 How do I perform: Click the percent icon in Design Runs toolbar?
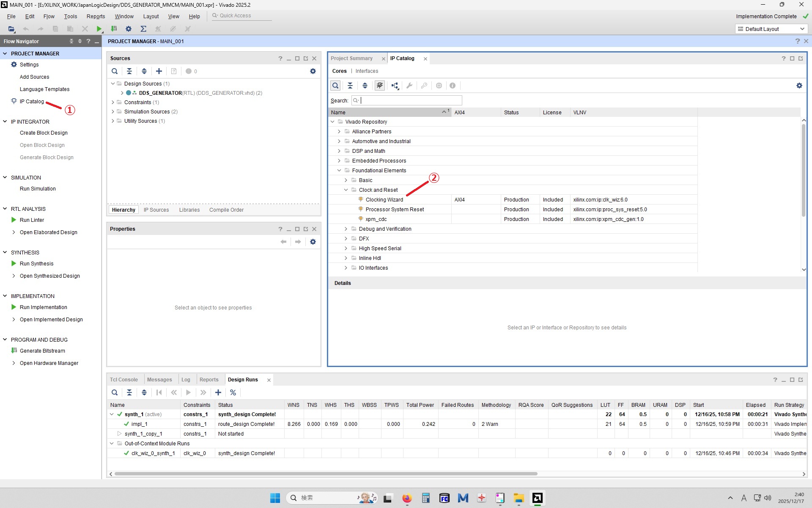coord(233,392)
